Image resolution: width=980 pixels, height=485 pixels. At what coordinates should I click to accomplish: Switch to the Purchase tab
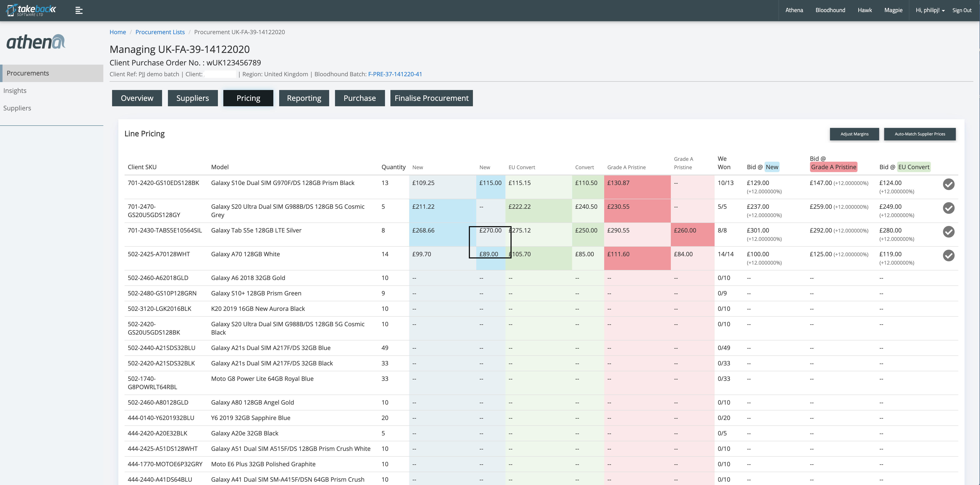[x=360, y=98]
